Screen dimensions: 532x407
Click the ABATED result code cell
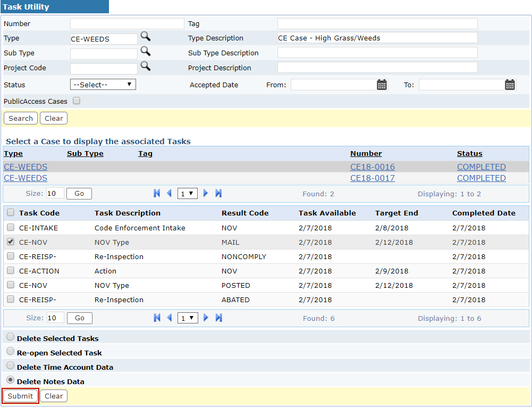[235, 300]
